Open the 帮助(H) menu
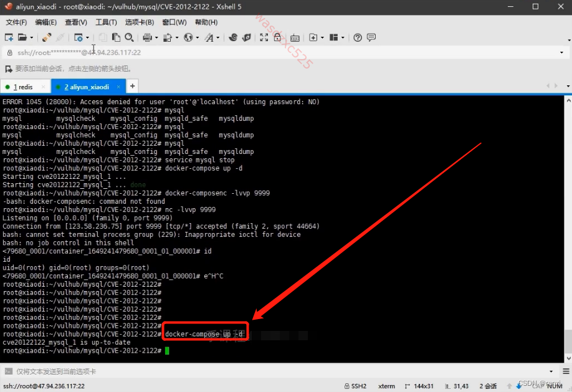 (206, 22)
